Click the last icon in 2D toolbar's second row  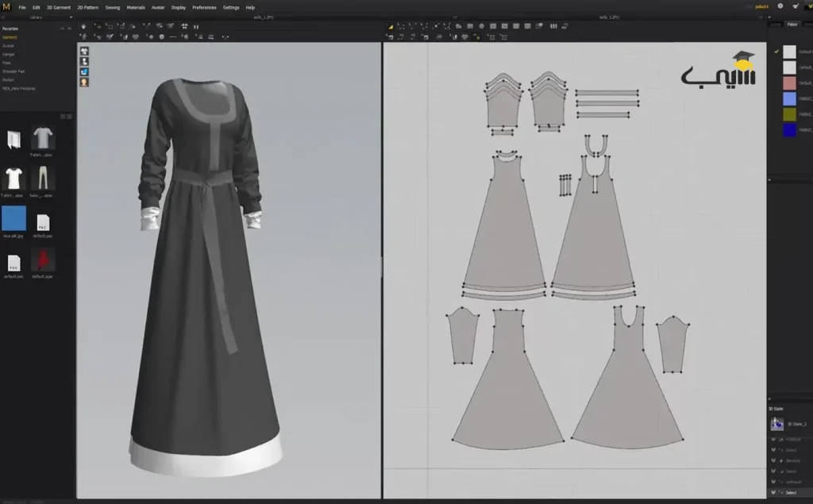coord(504,37)
